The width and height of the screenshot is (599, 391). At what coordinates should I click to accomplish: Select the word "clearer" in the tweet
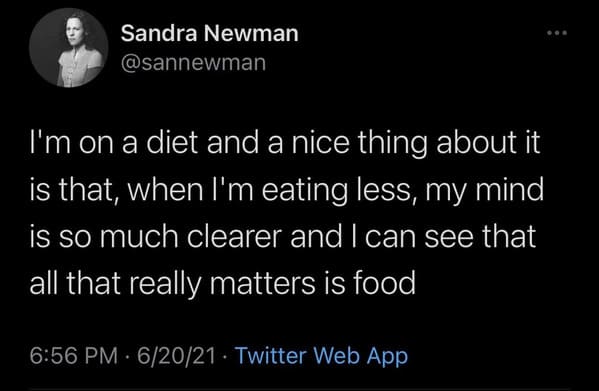(x=234, y=236)
